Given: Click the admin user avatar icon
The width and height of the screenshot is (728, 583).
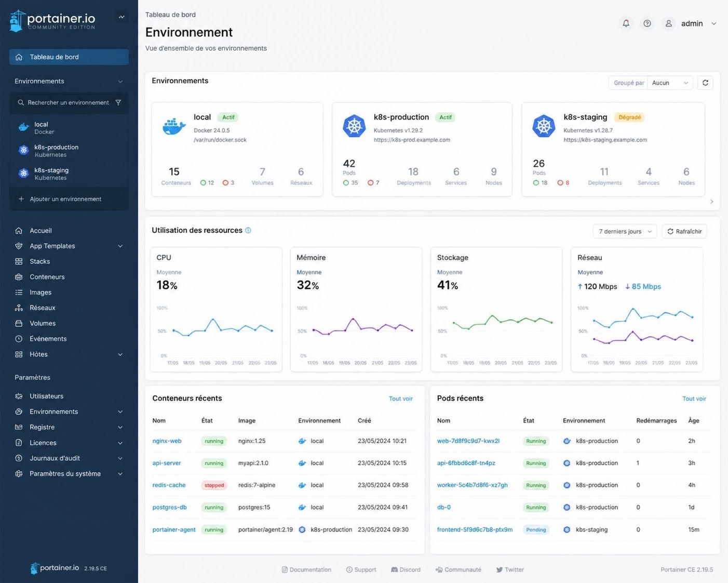Looking at the screenshot, I should pyautogui.click(x=669, y=23).
